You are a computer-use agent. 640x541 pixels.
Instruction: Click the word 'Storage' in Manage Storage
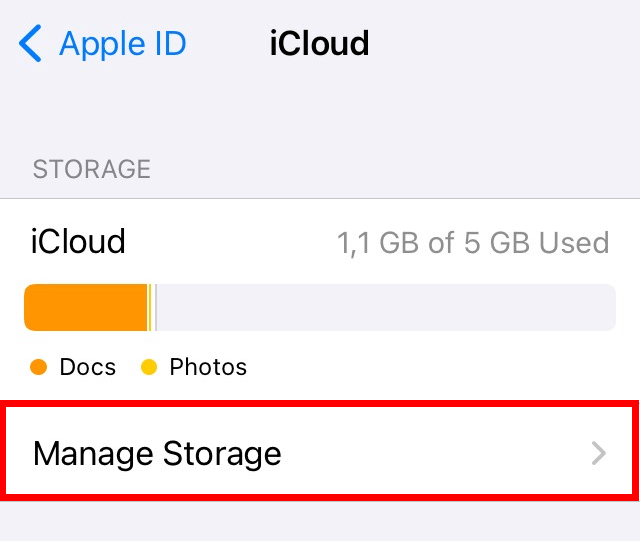[x=222, y=454]
